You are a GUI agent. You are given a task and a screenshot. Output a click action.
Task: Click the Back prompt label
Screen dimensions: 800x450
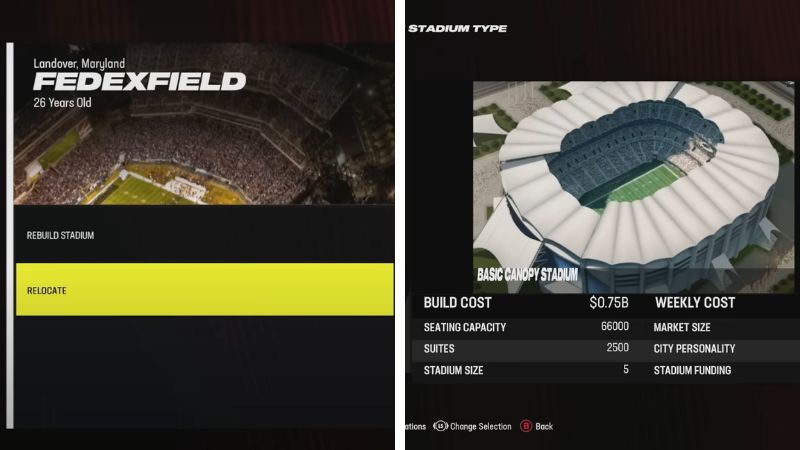pyautogui.click(x=544, y=427)
